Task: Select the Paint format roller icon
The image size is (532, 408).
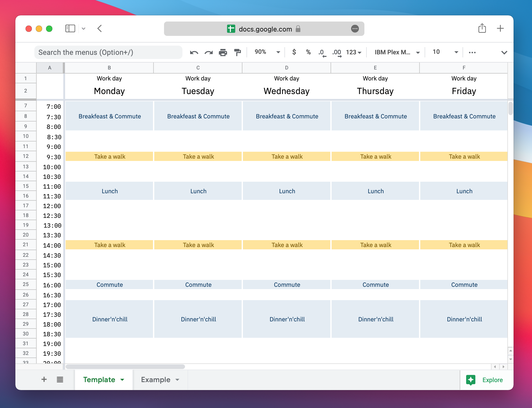Action: pyautogui.click(x=238, y=53)
